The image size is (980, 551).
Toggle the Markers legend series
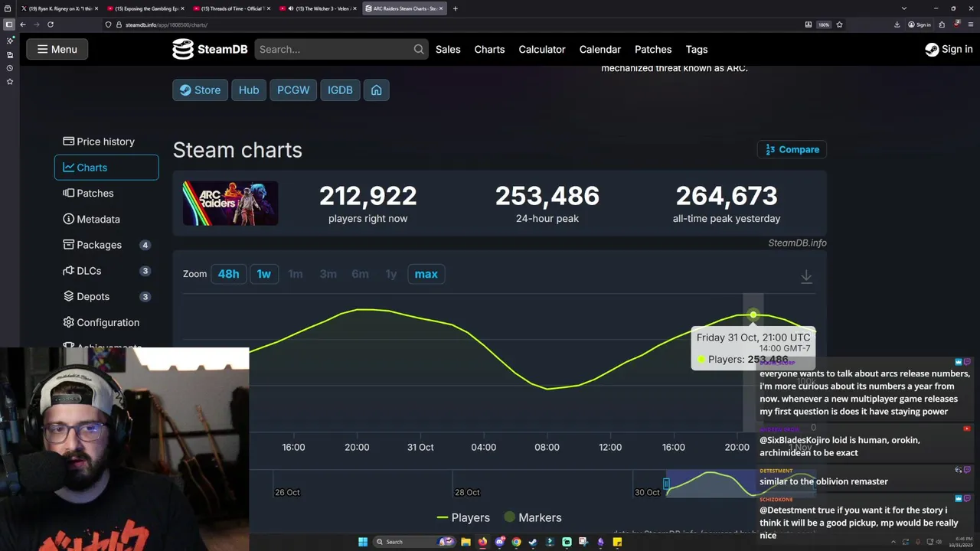click(533, 517)
